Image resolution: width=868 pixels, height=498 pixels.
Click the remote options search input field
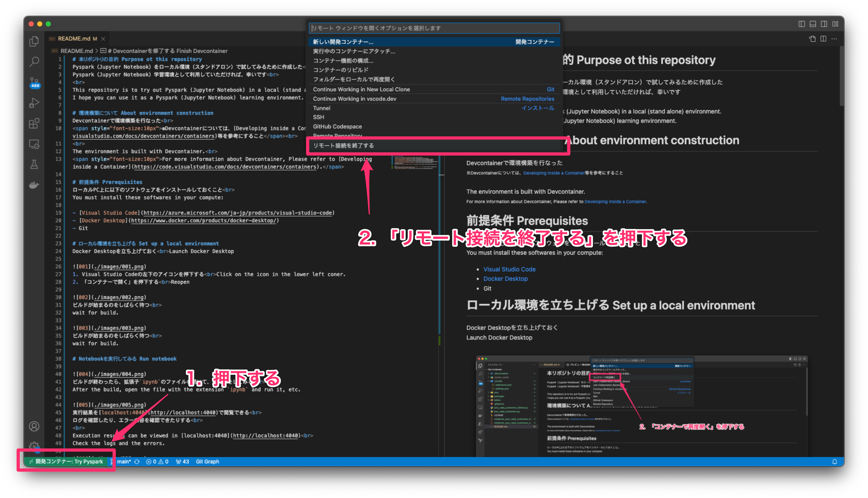[x=434, y=28]
